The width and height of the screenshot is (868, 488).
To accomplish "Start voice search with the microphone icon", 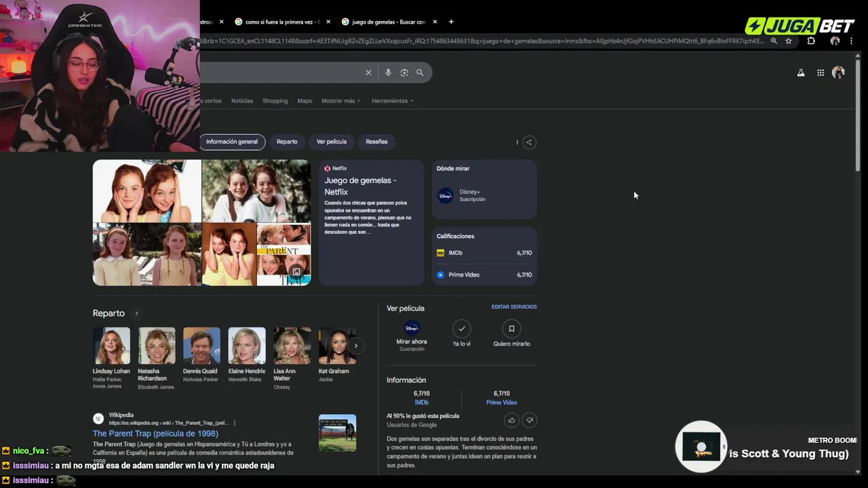I will click(x=388, y=73).
